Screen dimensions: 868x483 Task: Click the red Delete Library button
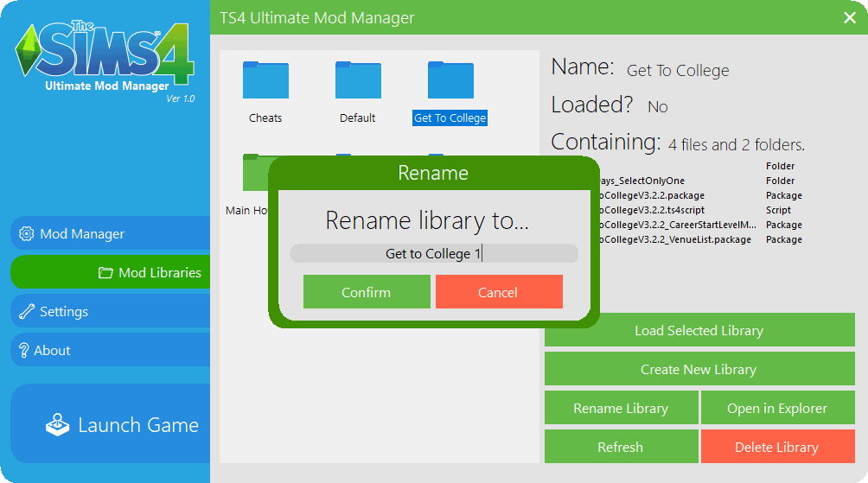(776, 447)
